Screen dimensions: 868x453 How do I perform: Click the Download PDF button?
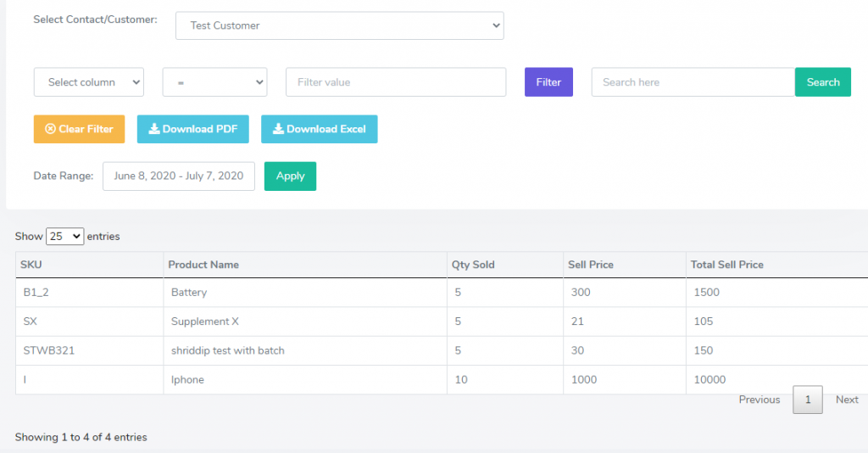tap(192, 129)
